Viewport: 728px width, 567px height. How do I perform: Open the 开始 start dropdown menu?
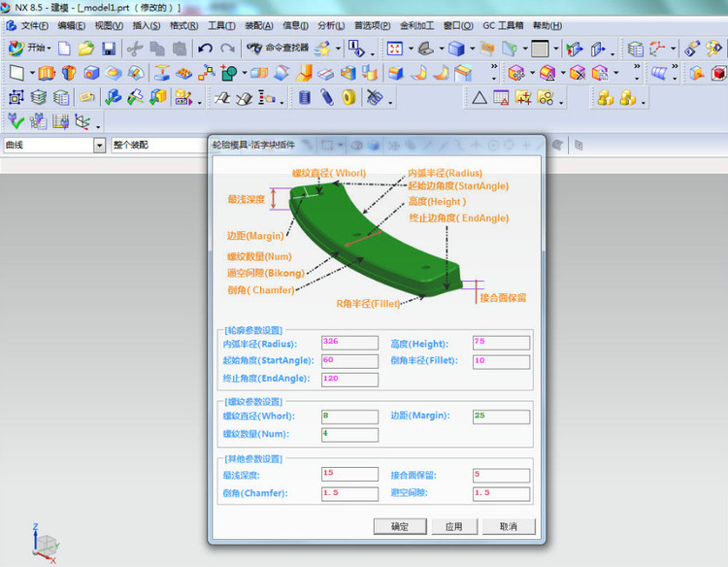click(x=29, y=48)
